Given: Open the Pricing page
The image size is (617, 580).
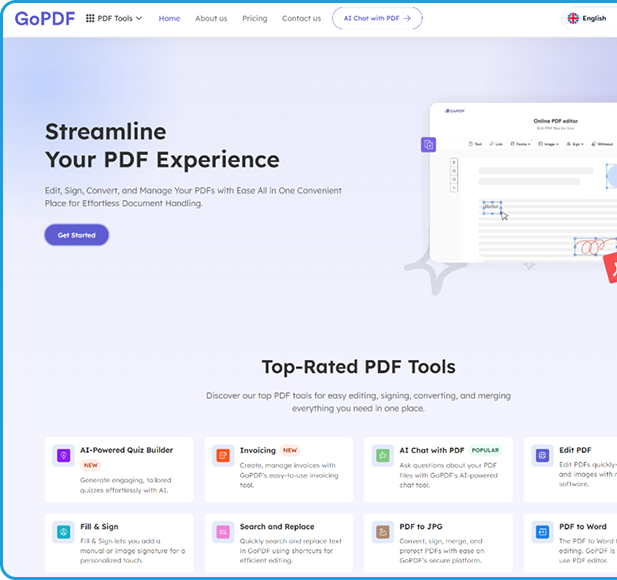Looking at the screenshot, I should [255, 18].
